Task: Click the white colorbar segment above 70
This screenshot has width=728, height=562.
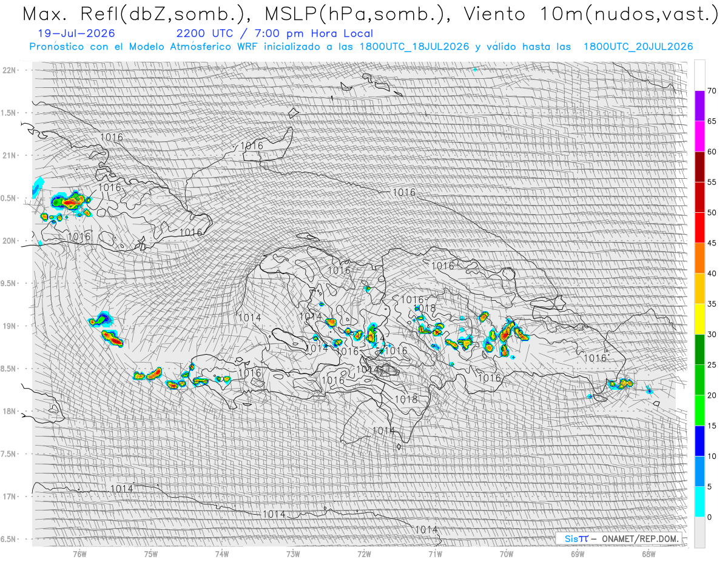Action: coord(699,75)
